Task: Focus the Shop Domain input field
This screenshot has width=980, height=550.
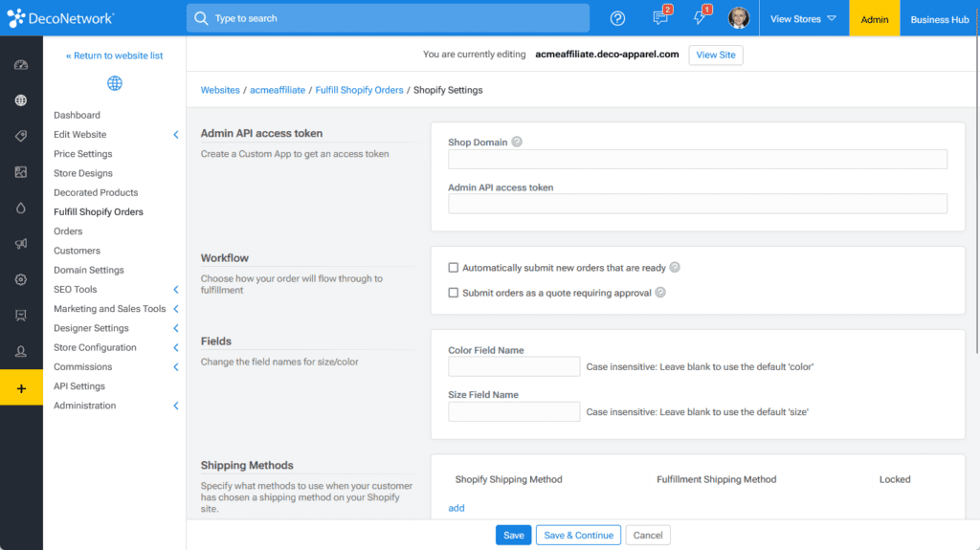Action: 698,159
